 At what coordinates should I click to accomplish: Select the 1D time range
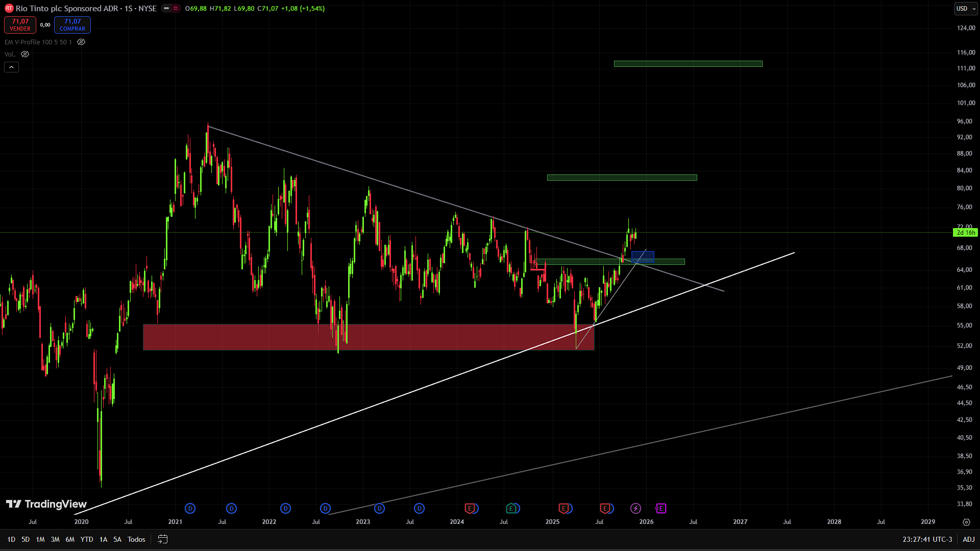coord(11,539)
